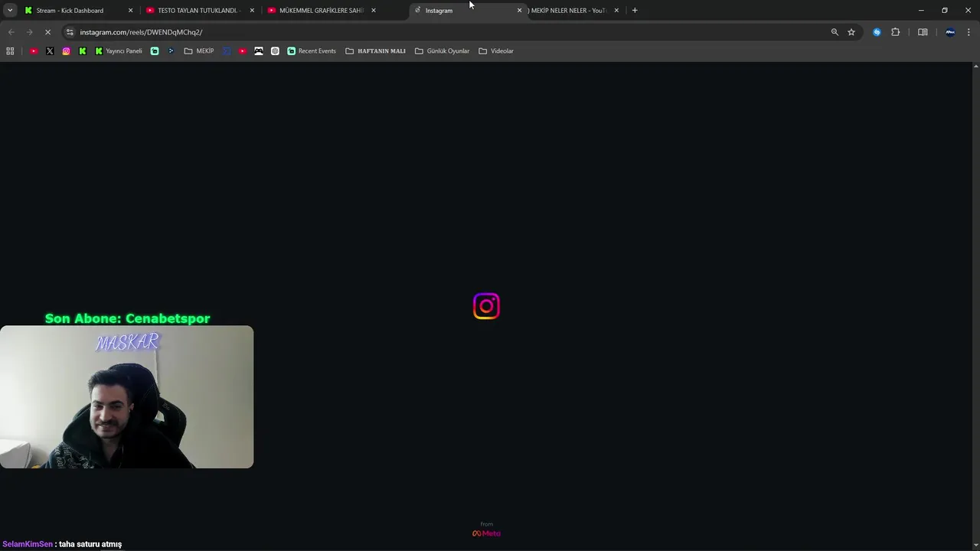Minimize the browser window

(x=921, y=10)
